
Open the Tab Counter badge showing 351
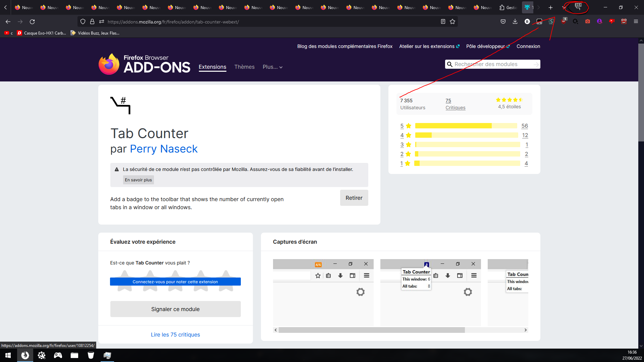click(578, 7)
